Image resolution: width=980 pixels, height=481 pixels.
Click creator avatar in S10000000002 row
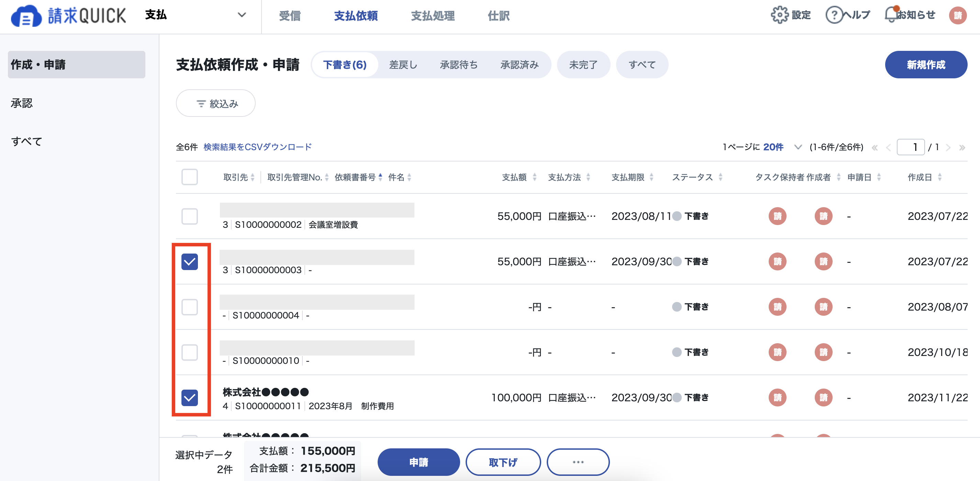(823, 216)
